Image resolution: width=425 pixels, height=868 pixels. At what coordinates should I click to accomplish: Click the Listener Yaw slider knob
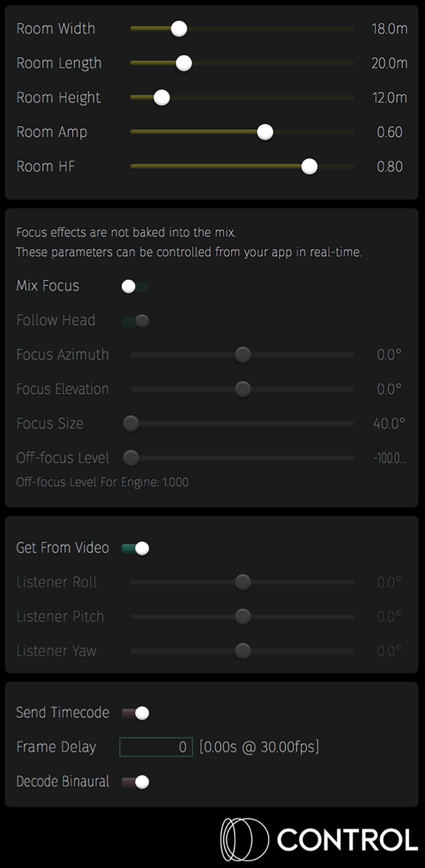pos(243,651)
